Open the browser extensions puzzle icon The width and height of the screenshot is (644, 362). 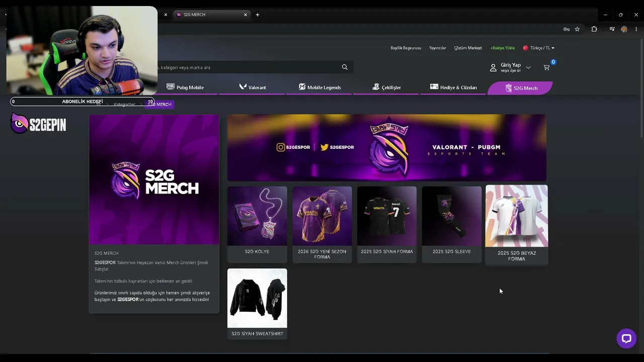pyautogui.click(x=594, y=29)
